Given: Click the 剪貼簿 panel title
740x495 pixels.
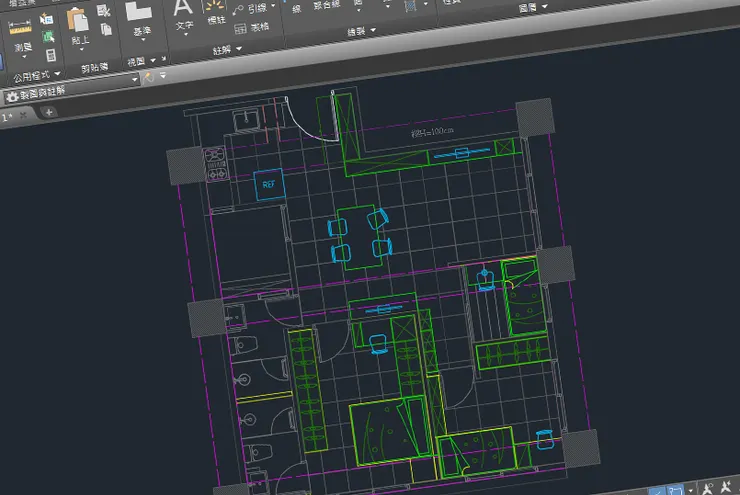Looking at the screenshot, I should pos(94,68).
